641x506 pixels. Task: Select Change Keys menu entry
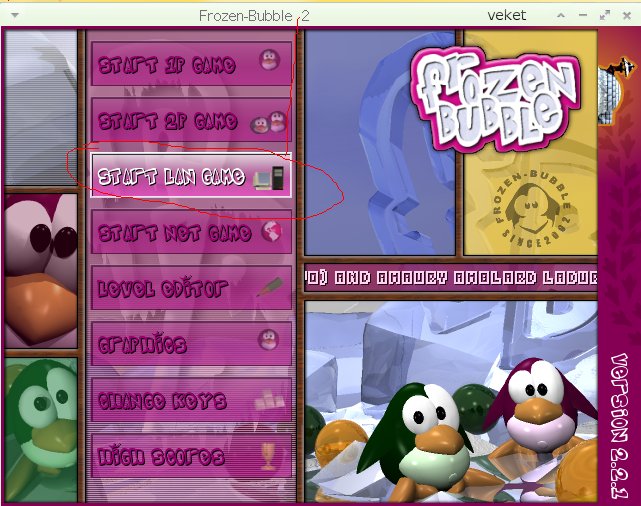coord(191,400)
